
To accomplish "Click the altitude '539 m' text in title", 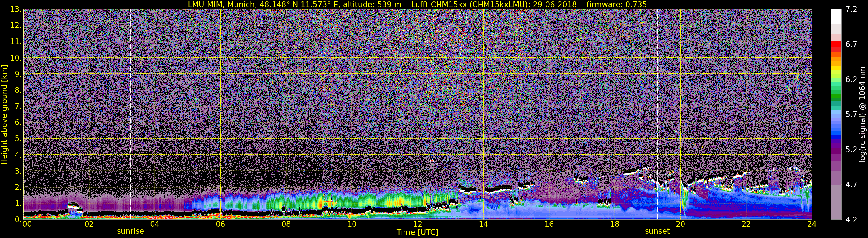I will [389, 4].
